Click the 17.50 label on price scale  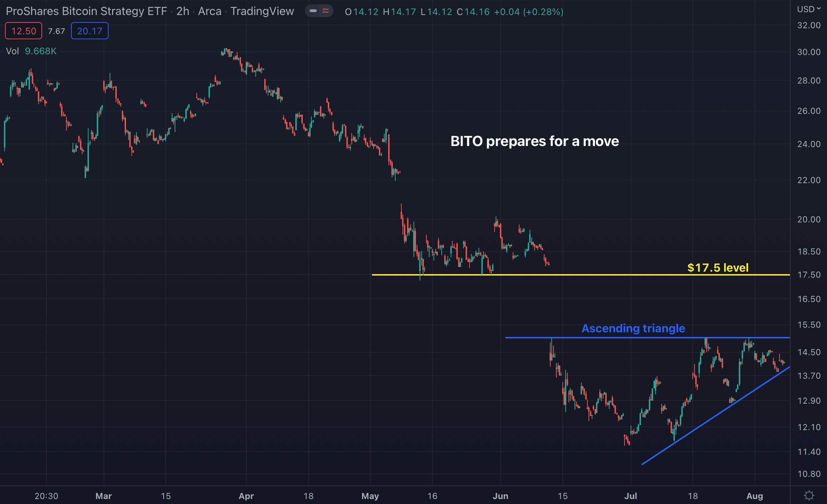point(809,275)
